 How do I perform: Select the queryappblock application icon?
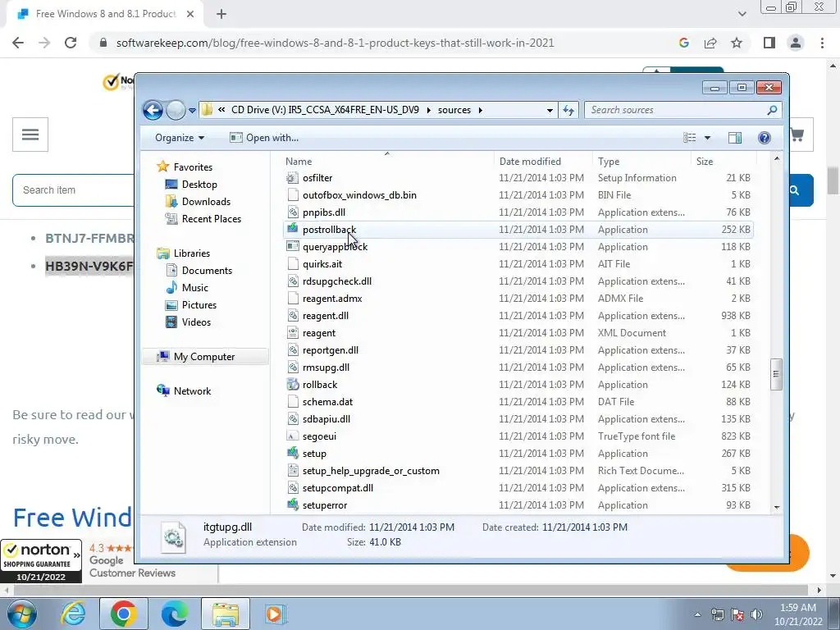click(292, 246)
